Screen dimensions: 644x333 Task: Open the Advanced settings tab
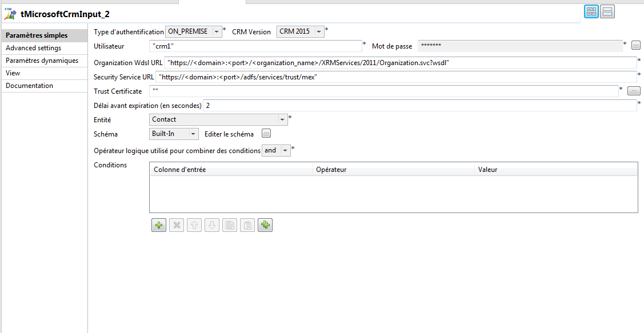pyautogui.click(x=45, y=48)
